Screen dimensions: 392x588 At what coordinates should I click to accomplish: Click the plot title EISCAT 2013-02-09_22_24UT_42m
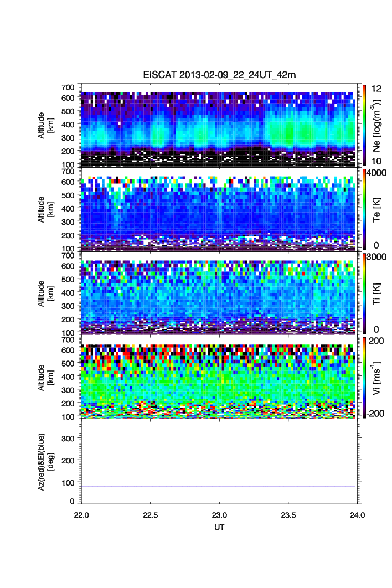pyautogui.click(x=219, y=75)
